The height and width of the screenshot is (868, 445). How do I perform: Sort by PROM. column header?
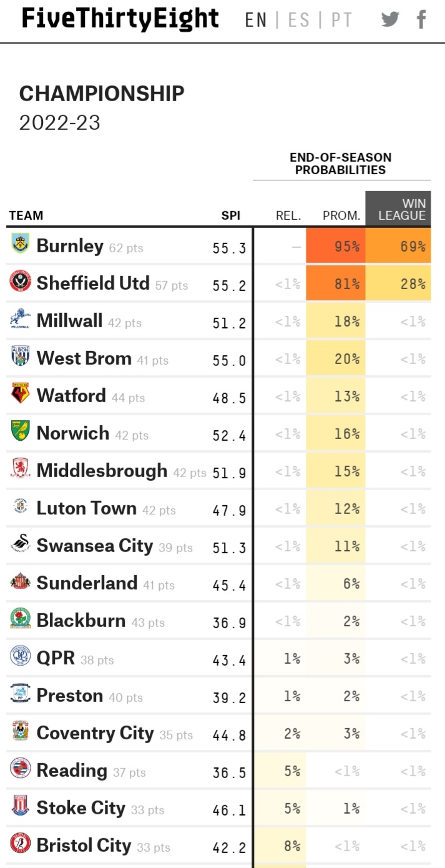[341, 216]
